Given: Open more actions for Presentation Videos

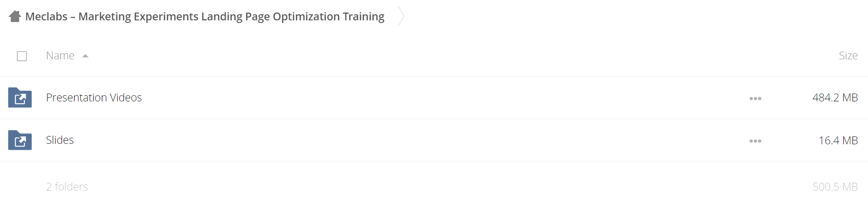Looking at the screenshot, I should tap(755, 98).
